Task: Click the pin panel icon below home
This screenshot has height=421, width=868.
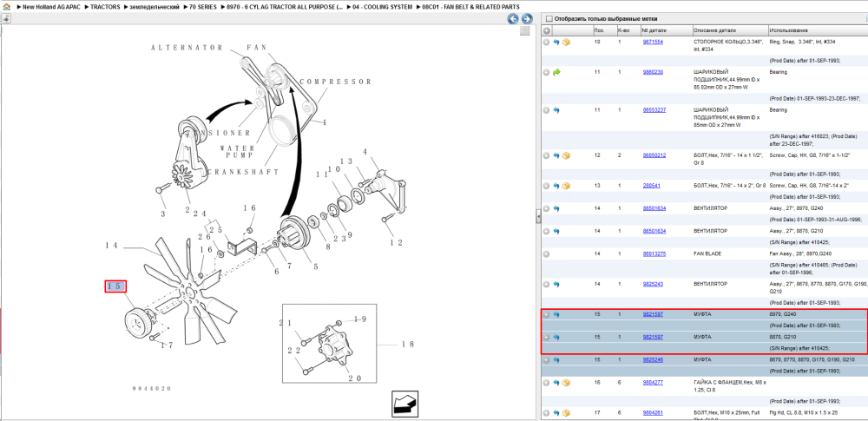Action: [x=5, y=18]
